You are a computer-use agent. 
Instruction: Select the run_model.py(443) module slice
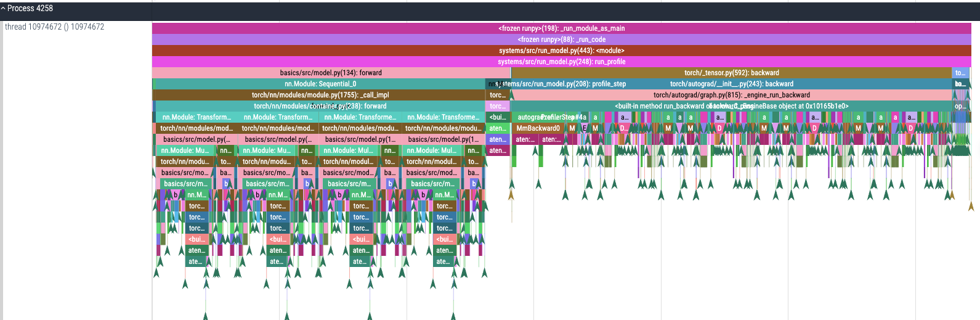tap(561, 51)
